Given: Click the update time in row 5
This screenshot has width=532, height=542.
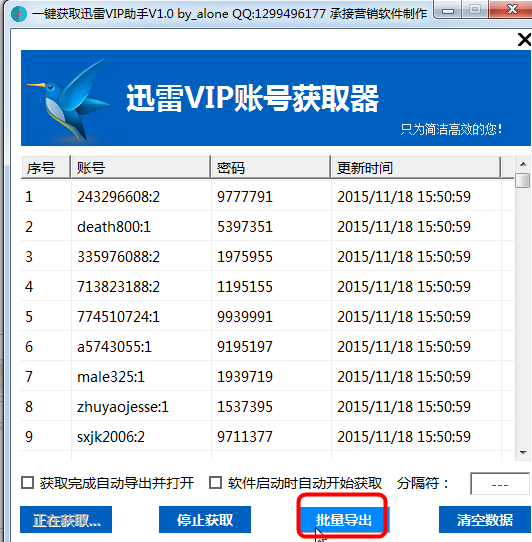Looking at the screenshot, I should (x=404, y=317).
